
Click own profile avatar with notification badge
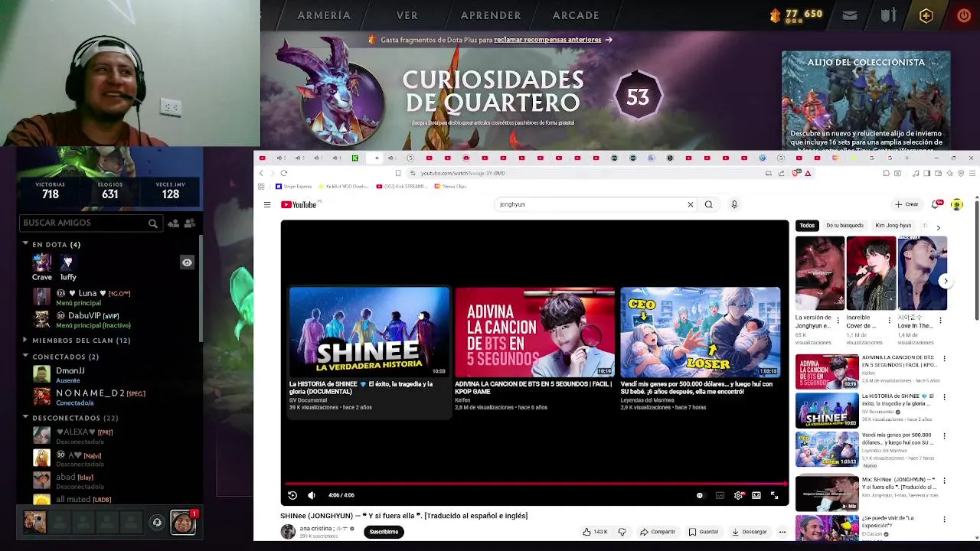pyautogui.click(x=183, y=522)
